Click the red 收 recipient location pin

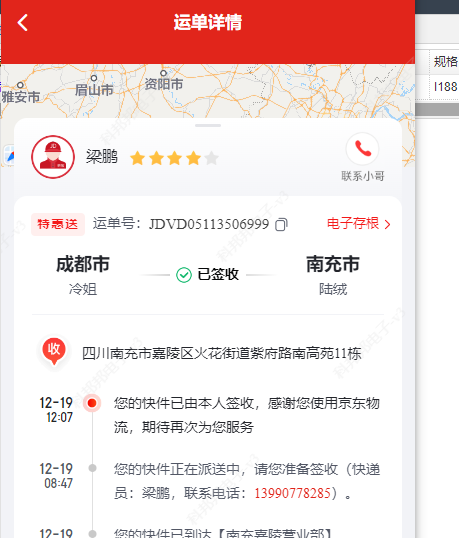point(54,351)
